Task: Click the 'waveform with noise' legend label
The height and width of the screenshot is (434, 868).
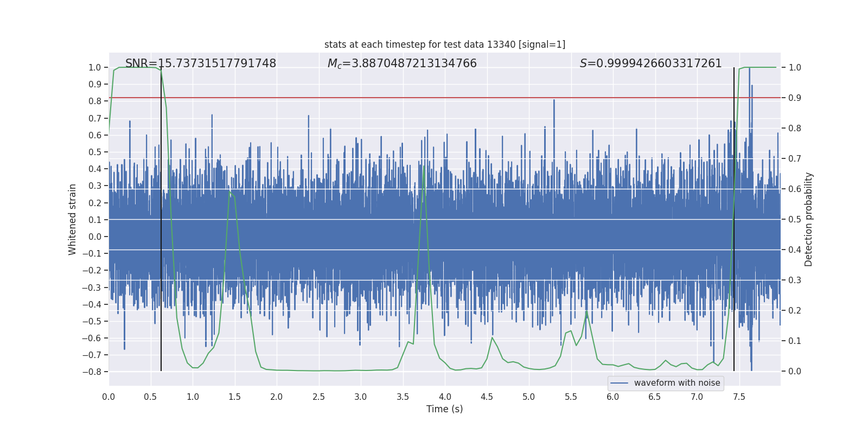Action: point(676,383)
